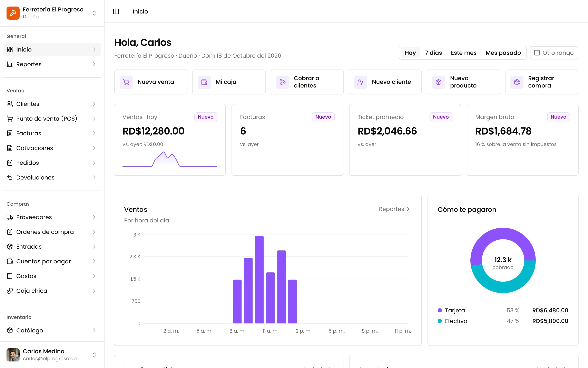
Task: Expand the Entradas sidebar chevron
Action: point(94,247)
